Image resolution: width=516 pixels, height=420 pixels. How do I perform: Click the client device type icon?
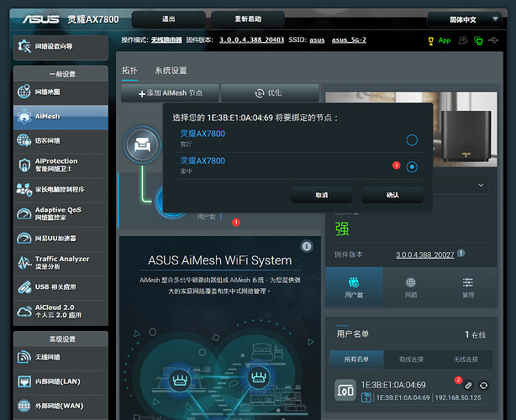(x=345, y=391)
